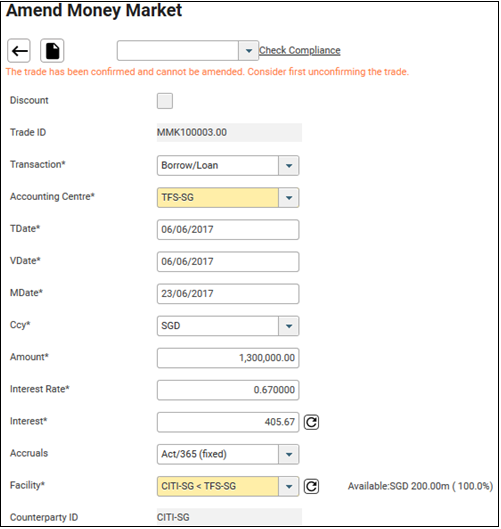Refresh the Facility availability icon
The height and width of the screenshot is (529, 501).
pyautogui.click(x=311, y=486)
